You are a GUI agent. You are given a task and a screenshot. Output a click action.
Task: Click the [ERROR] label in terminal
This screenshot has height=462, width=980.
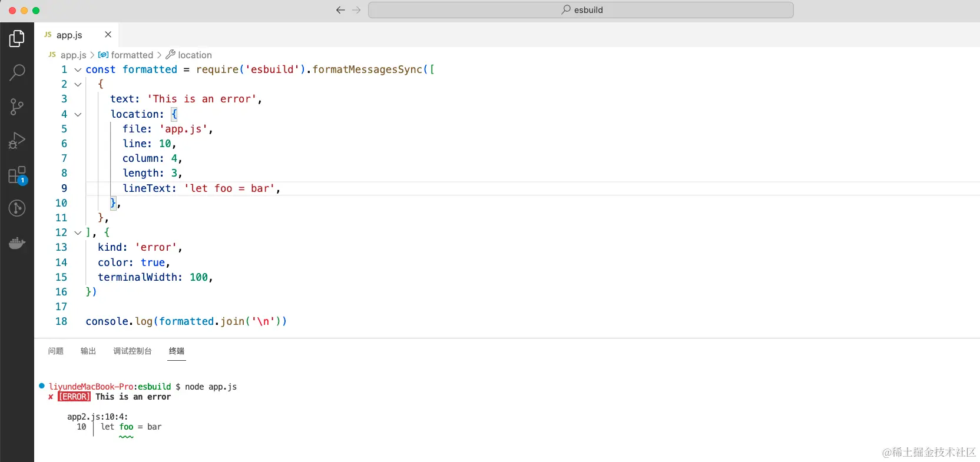pos(74,397)
